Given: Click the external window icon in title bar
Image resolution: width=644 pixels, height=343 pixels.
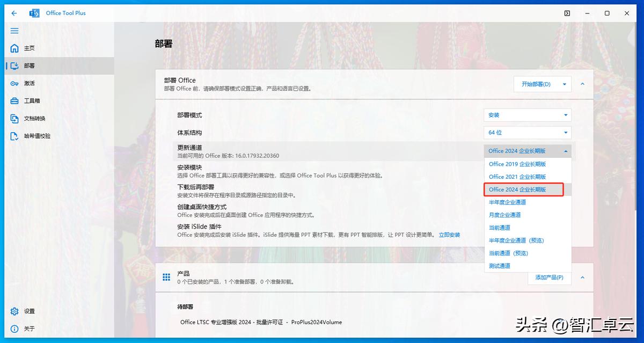Looking at the screenshot, I should click(x=567, y=13).
